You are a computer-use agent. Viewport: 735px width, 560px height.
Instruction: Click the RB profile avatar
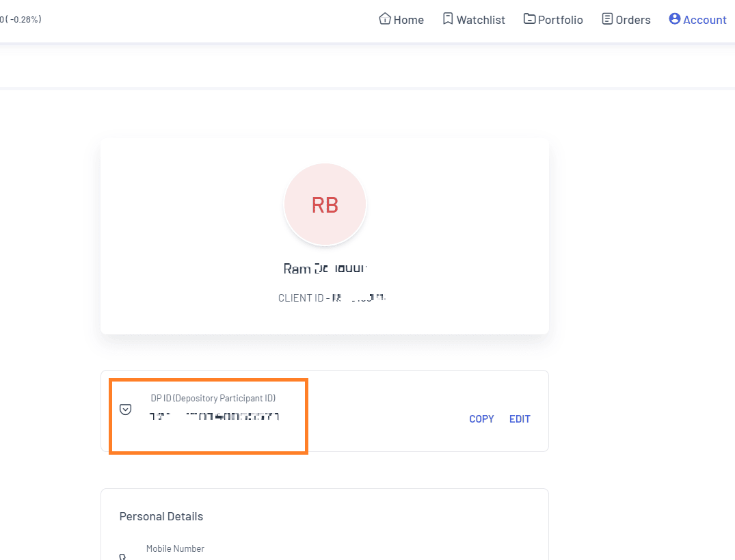click(325, 204)
